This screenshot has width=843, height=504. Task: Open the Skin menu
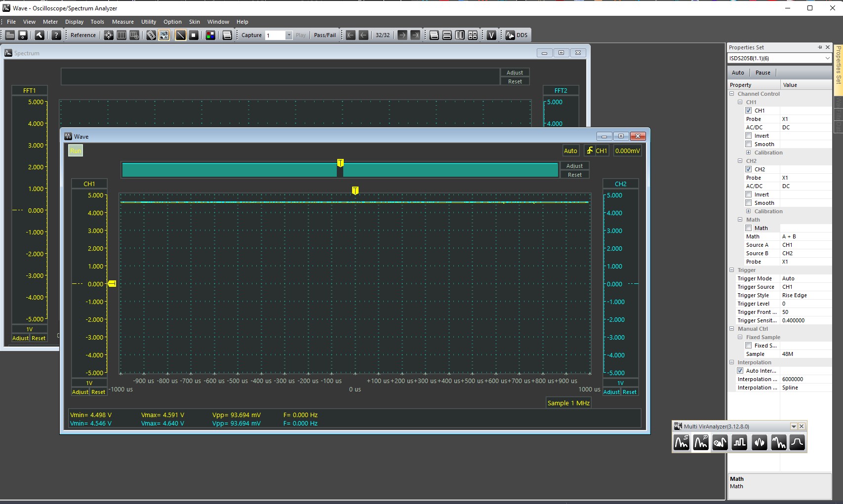195,22
